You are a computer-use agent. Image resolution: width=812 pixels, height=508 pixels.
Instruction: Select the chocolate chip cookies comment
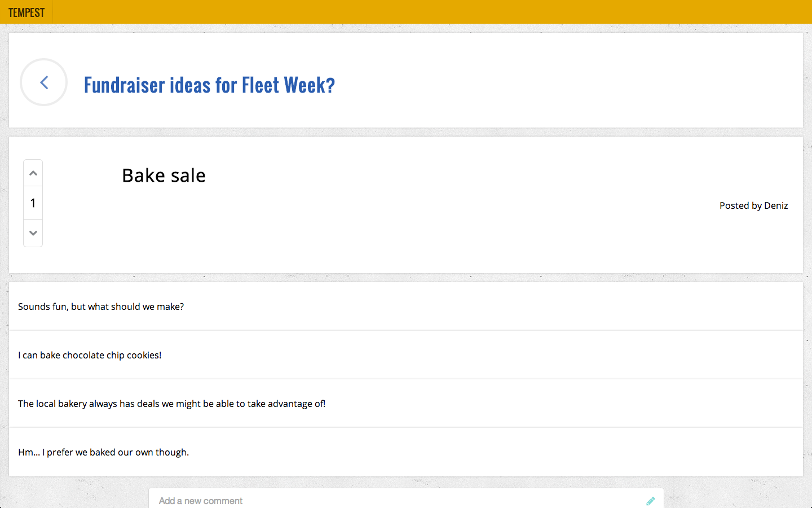pyautogui.click(x=90, y=355)
